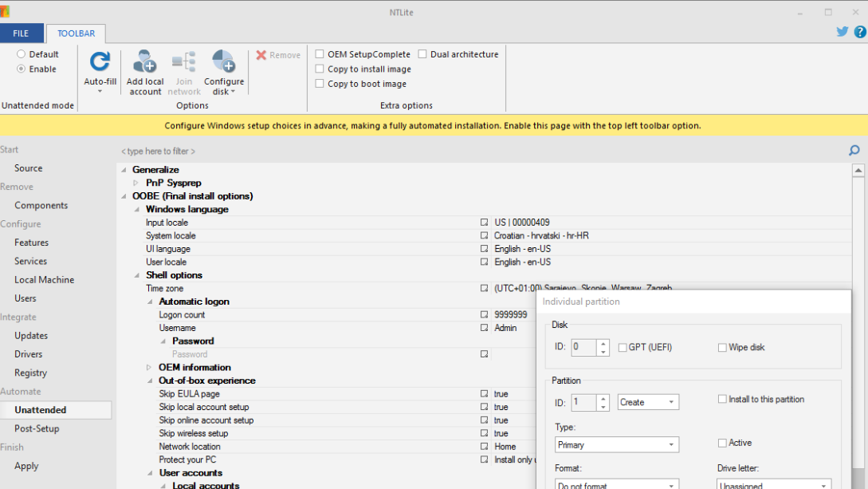Expand the PnP Sysprep node
868x489 pixels.
tap(136, 183)
